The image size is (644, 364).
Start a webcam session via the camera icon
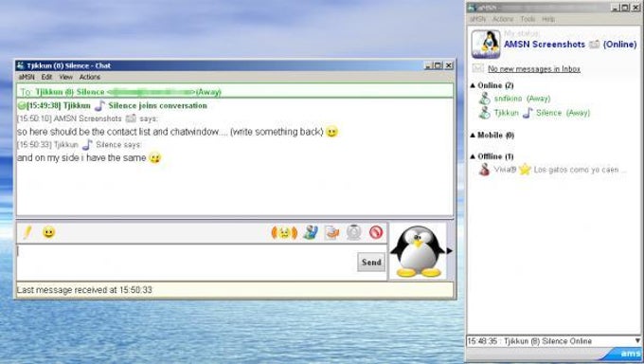(x=353, y=232)
